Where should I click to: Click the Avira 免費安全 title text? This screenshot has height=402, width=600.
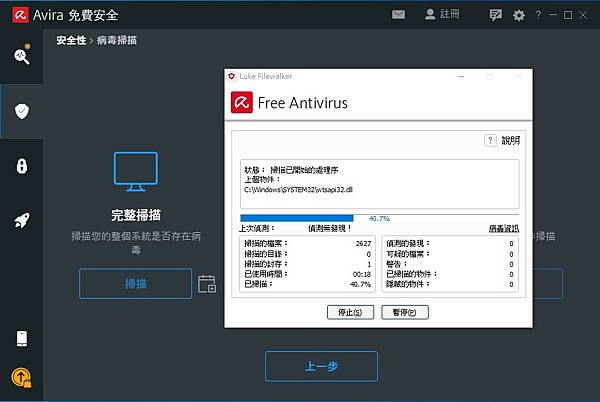click(x=75, y=15)
